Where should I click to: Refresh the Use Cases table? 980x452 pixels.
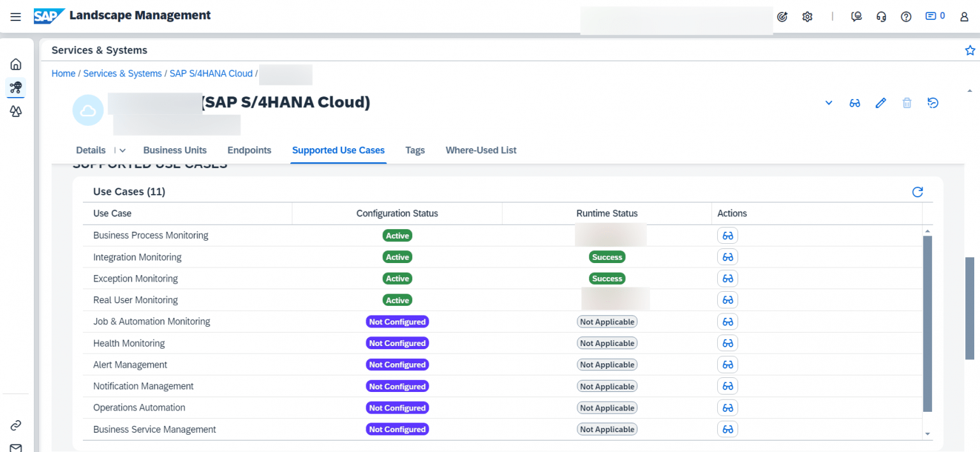pyautogui.click(x=917, y=192)
